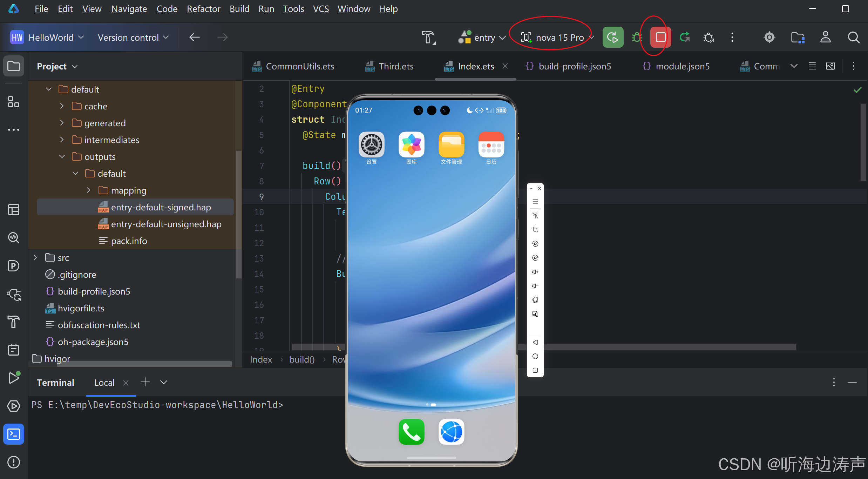Open the Refactor menu
The height and width of the screenshot is (479, 868).
point(203,9)
